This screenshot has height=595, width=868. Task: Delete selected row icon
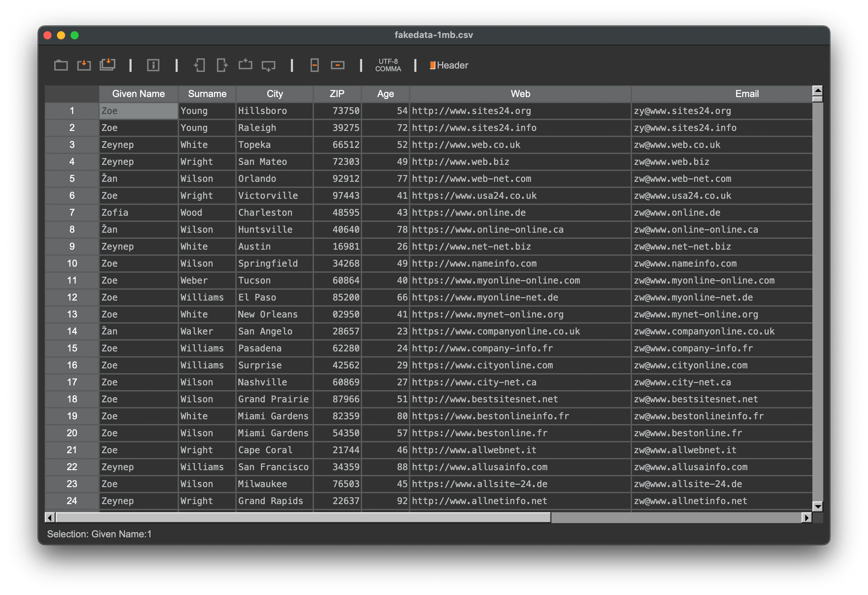pyautogui.click(x=338, y=65)
